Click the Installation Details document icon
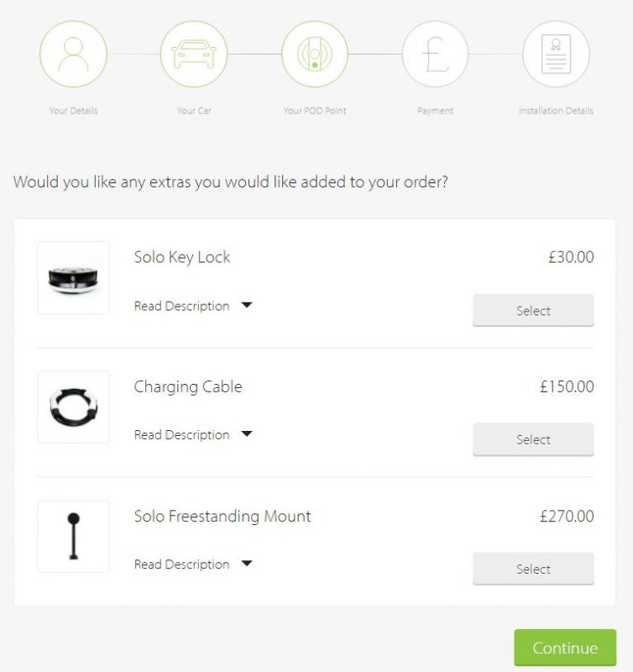Image resolution: width=633 pixels, height=672 pixels. coord(556,53)
